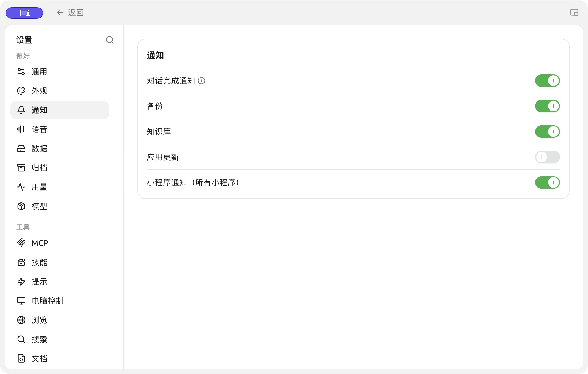Click the monitor icon for 电脑控制
This screenshot has height=374, width=588.
(21, 301)
